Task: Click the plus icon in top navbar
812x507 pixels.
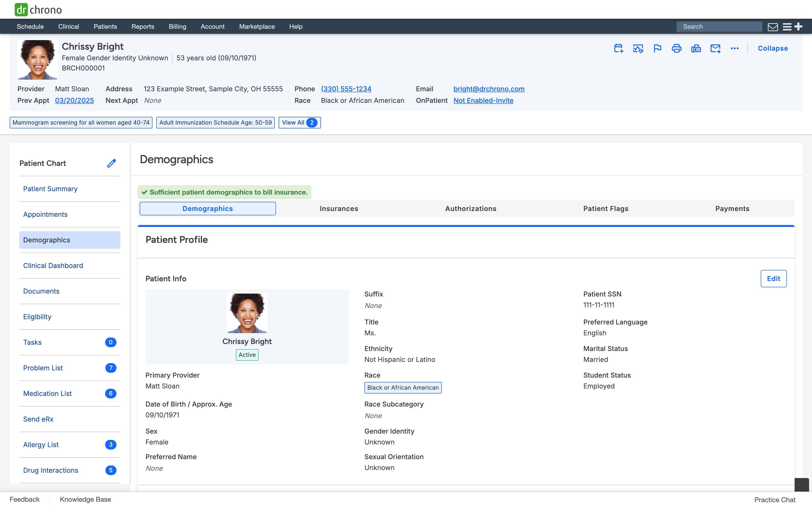Action: pyautogui.click(x=798, y=27)
